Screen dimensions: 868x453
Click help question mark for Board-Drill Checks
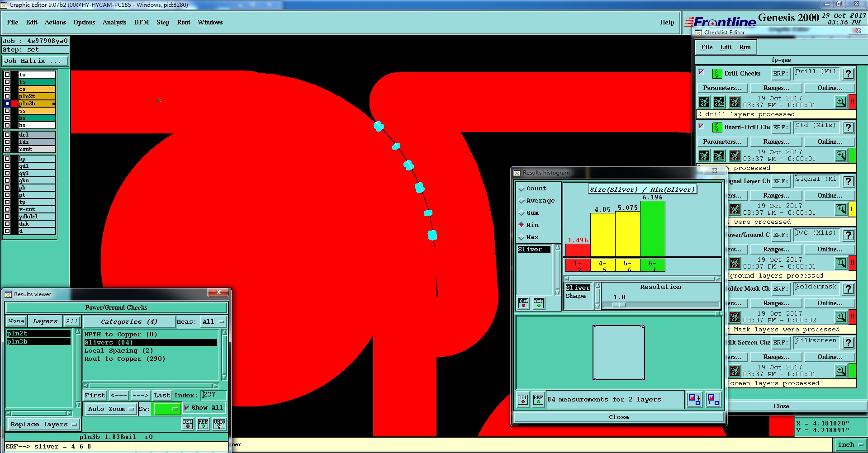[849, 127]
